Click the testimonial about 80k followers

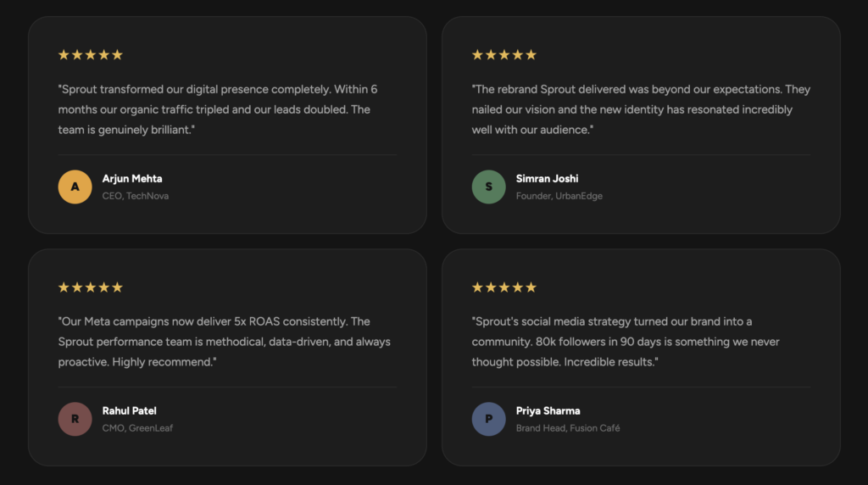point(624,342)
